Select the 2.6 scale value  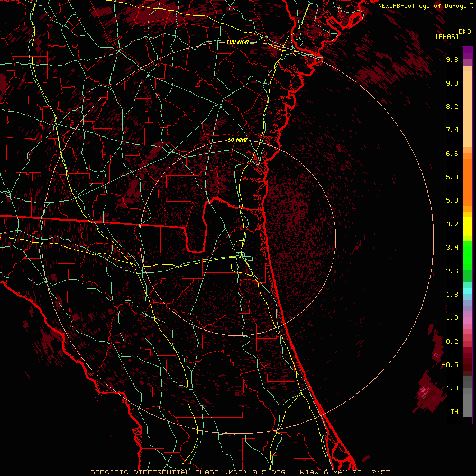pos(452,271)
